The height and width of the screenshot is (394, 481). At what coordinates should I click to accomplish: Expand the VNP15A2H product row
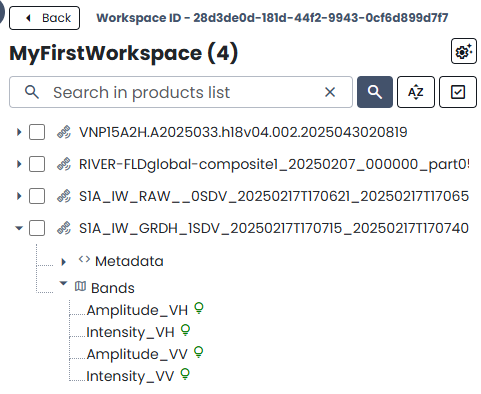tap(19, 132)
